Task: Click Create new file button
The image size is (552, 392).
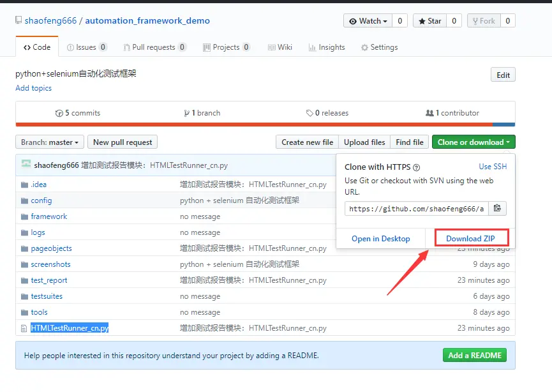Action: point(307,142)
